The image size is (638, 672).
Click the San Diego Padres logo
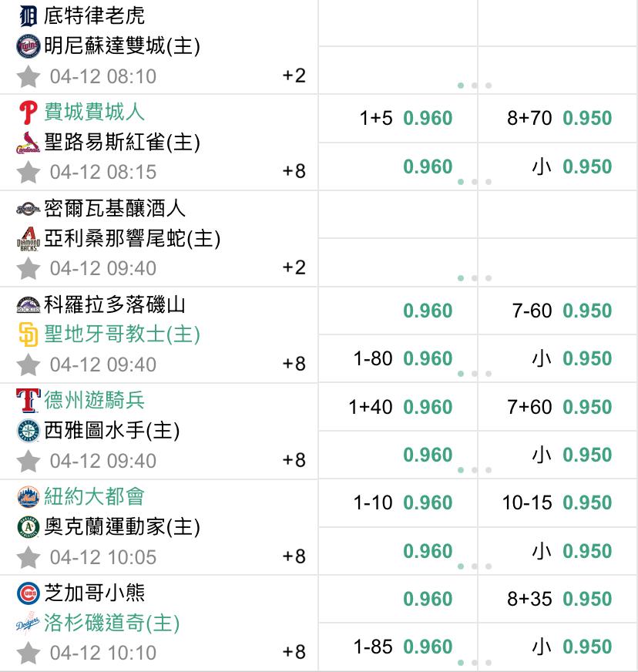point(29,334)
